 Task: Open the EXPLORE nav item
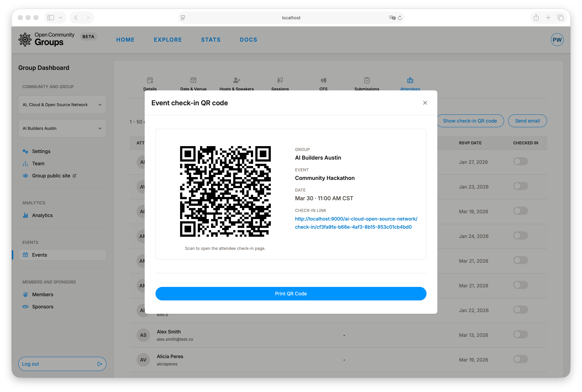pos(168,39)
